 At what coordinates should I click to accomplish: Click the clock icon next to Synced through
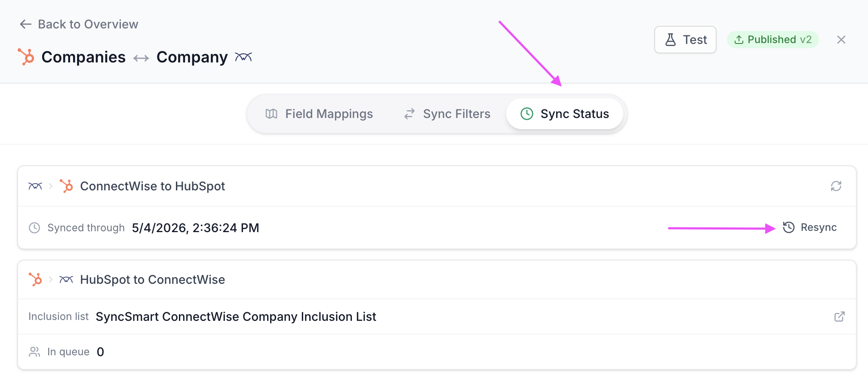34,228
